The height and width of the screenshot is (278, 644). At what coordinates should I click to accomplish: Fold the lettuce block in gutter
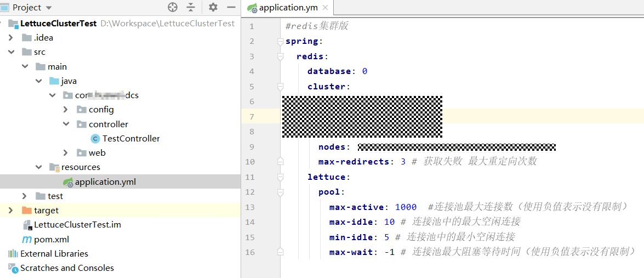pyautogui.click(x=280, y=178)
